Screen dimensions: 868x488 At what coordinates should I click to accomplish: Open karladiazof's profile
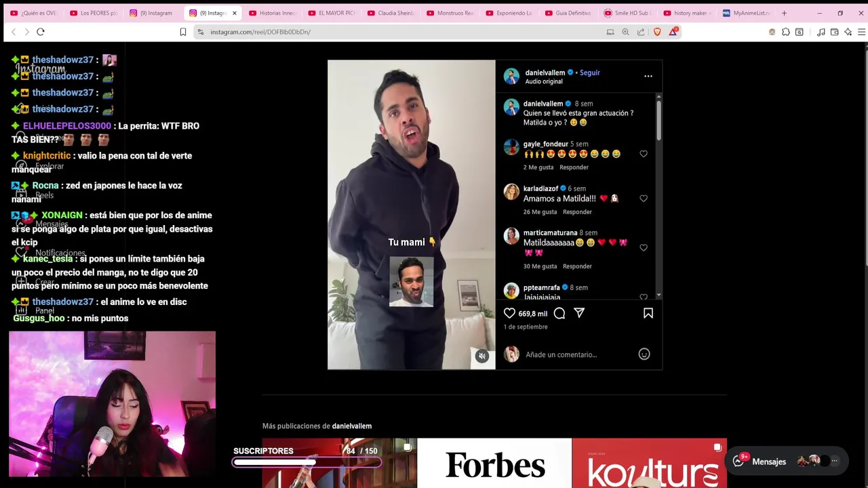(540, 188)
